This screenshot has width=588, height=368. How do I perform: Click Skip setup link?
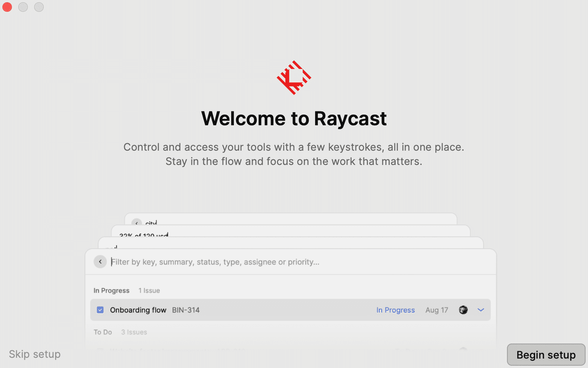35,354
